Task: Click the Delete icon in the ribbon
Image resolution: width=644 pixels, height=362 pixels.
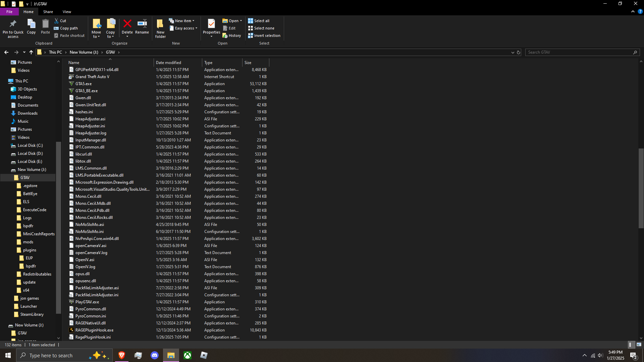Action: click(127, 24)
